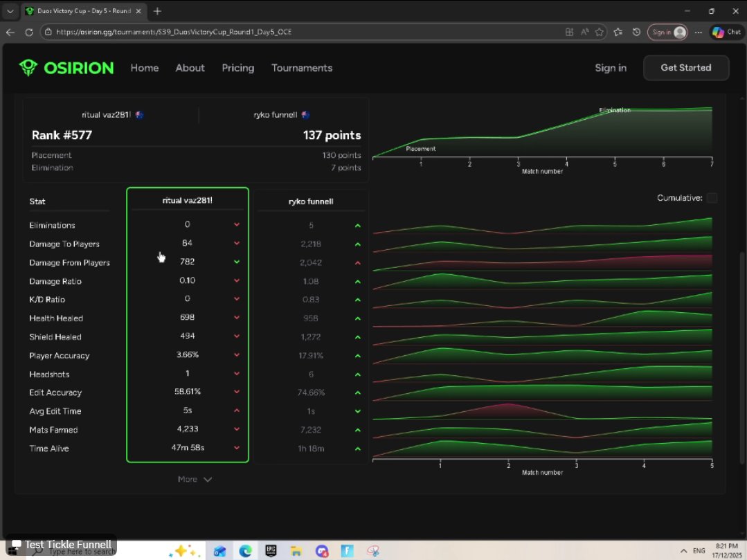Click the flag icon next to ritual vaz281!
The height and width of the screenshot is (560, 747).
139,115
